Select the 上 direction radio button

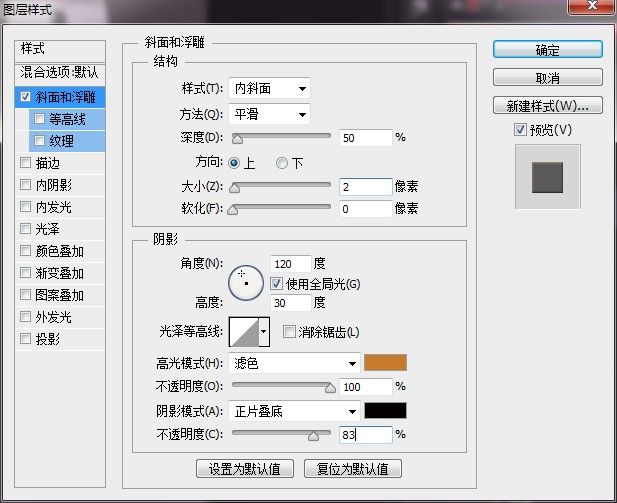(234, 163)
